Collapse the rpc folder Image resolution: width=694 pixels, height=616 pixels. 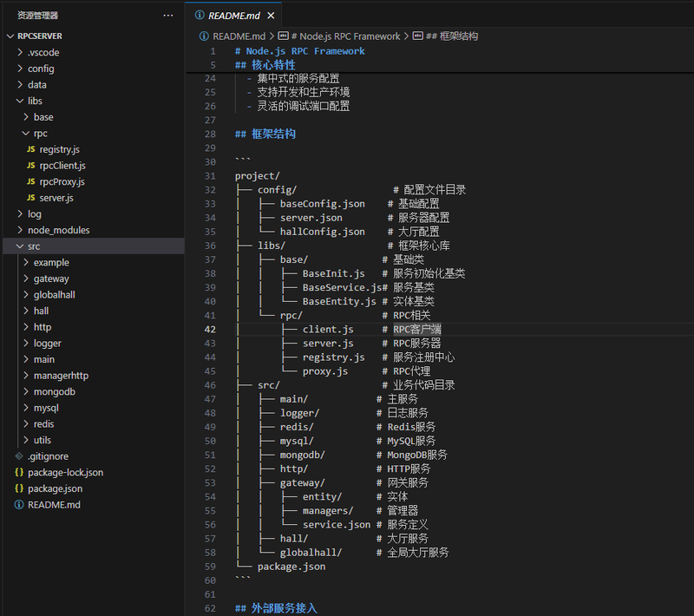[x=26, y=134]
